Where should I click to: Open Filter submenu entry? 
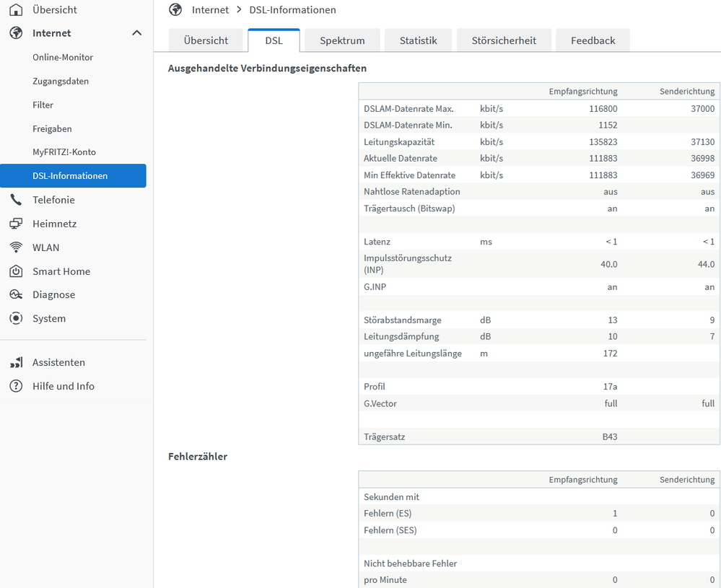43,105
